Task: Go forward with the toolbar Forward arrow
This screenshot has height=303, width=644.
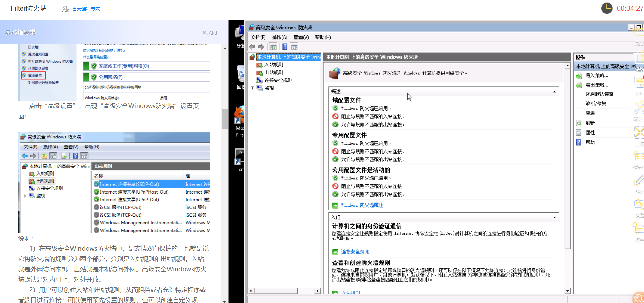Action: point(261,47)
